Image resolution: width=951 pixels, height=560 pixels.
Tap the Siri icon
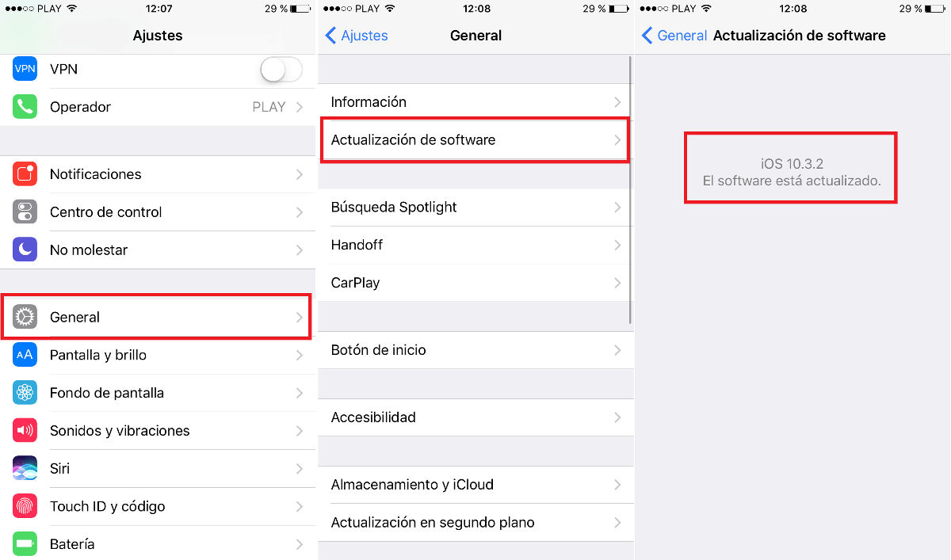pos(25,468)
